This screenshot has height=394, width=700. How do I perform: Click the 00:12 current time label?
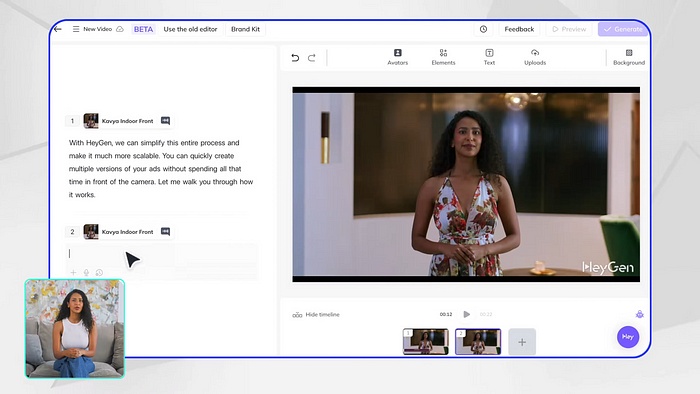[446, 315]
